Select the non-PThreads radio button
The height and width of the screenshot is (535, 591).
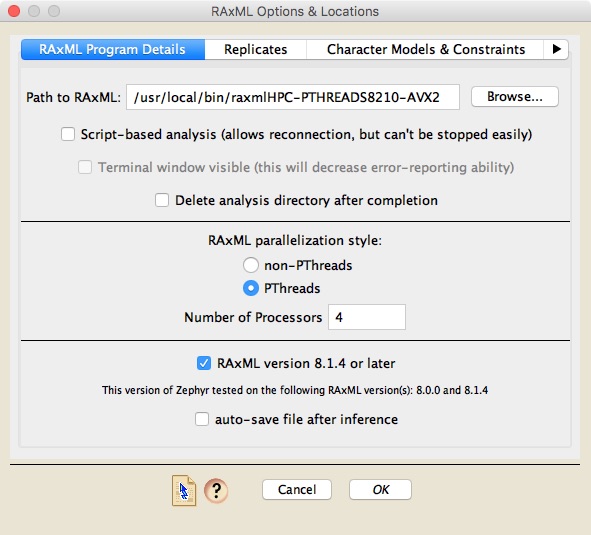pos(251,265)
